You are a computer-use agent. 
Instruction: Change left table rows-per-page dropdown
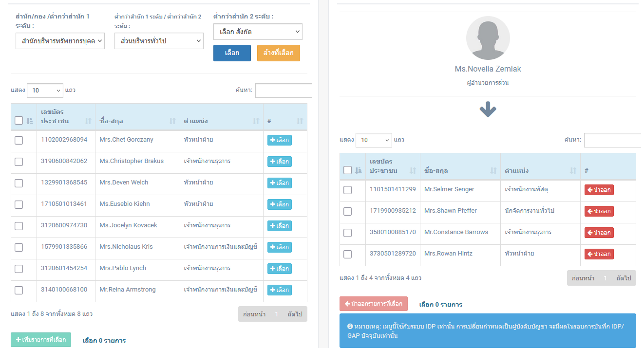45,90
